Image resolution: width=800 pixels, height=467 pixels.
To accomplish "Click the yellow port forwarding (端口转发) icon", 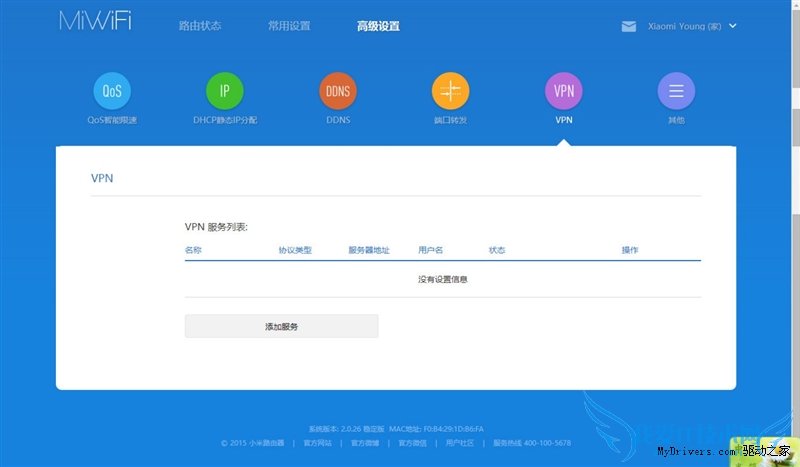I will point(450,91).
